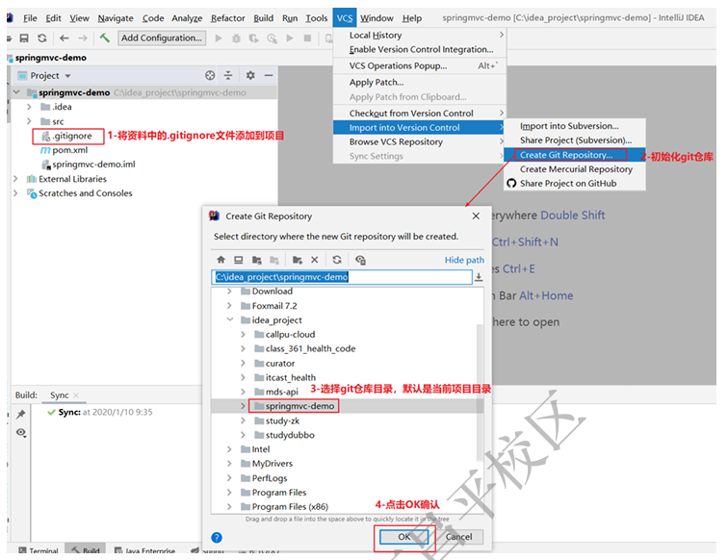The width and height of the screenshot is (728, 560).
Task: Click the Hide path link
Action: point(464,260)
